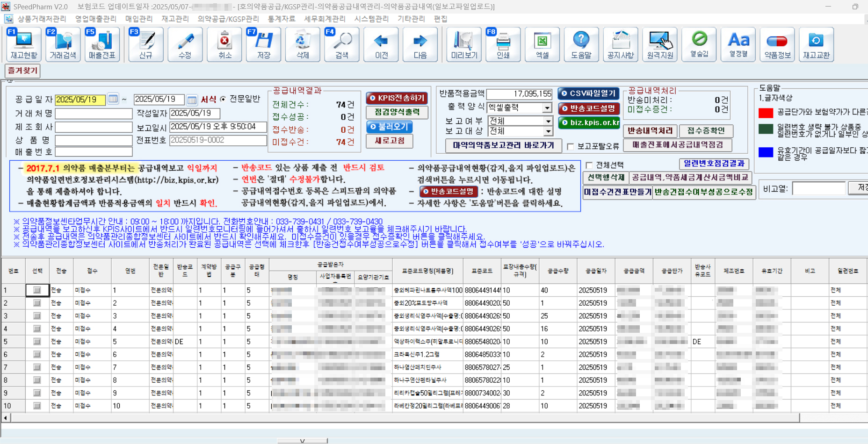Click the blue legend color swatch
The width and height of the screenshot is (868, 444).
766,152
